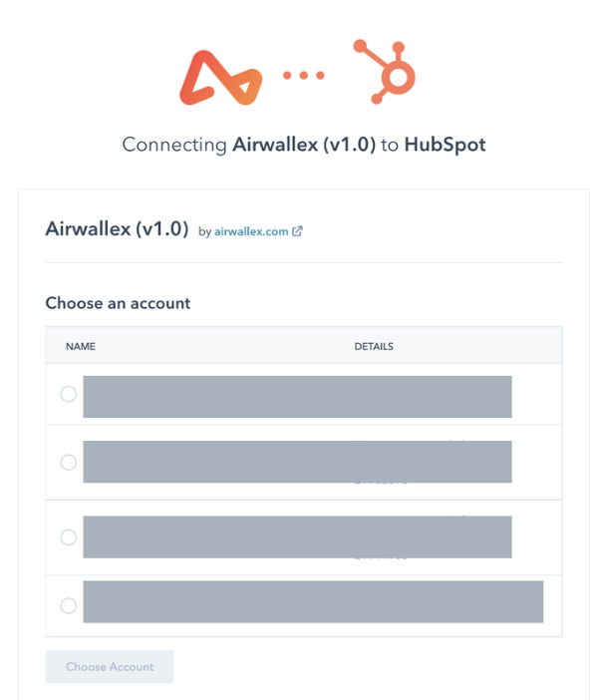The height and width of the screenshot is (700, 594).
Task: Open the airwallex.com link
Action: [251, 231]
